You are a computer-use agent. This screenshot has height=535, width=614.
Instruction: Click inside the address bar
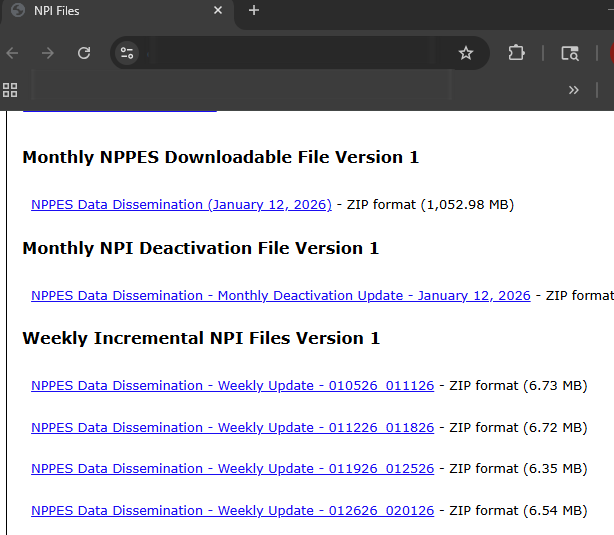[x=300, y=53]
